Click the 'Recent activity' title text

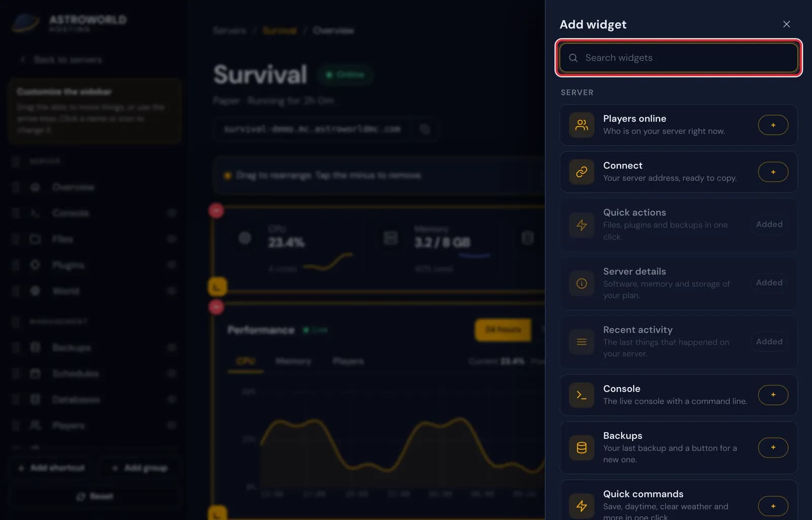coord(638,330)
